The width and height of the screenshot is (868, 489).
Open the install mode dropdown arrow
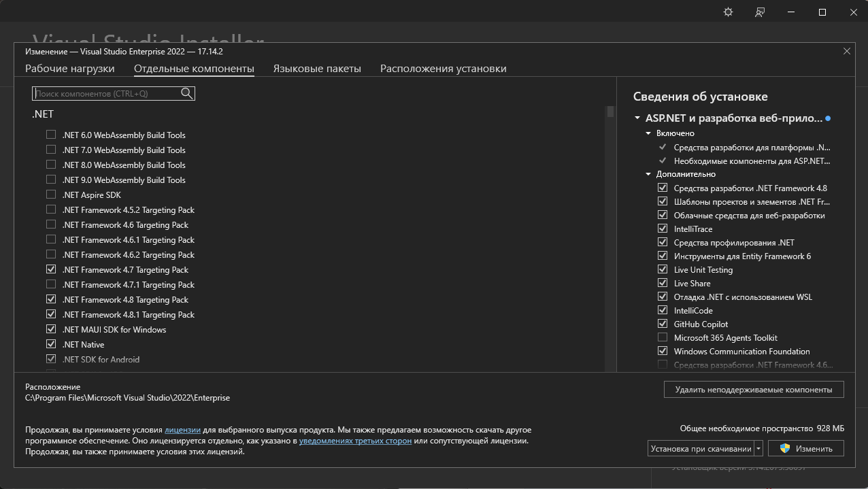(x=758, y=448)
